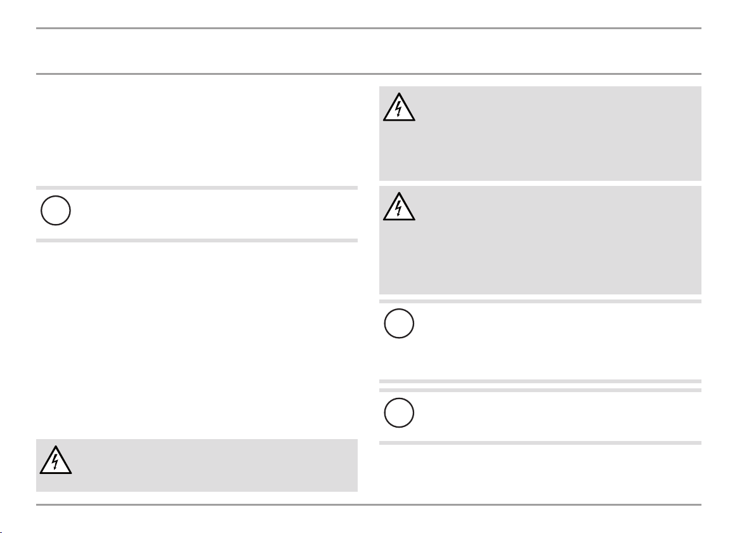
Task: Click the upper empty circle in the right column
Action: [399, 323]
